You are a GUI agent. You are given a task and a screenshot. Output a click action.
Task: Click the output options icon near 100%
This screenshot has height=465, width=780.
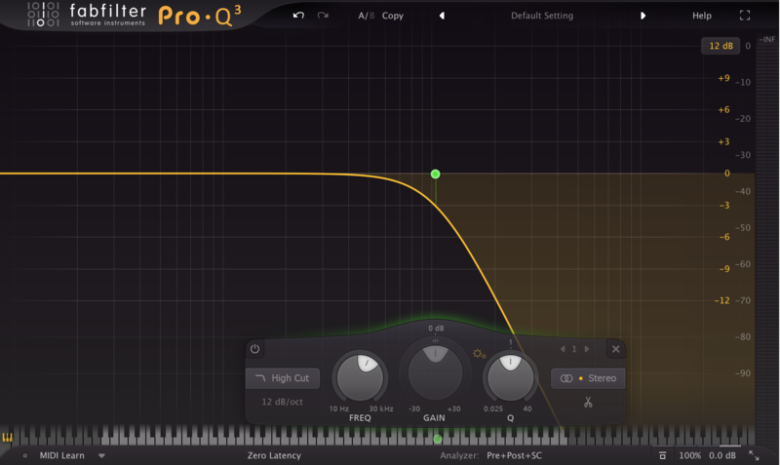pyautogui.click(x=663, y=456)
